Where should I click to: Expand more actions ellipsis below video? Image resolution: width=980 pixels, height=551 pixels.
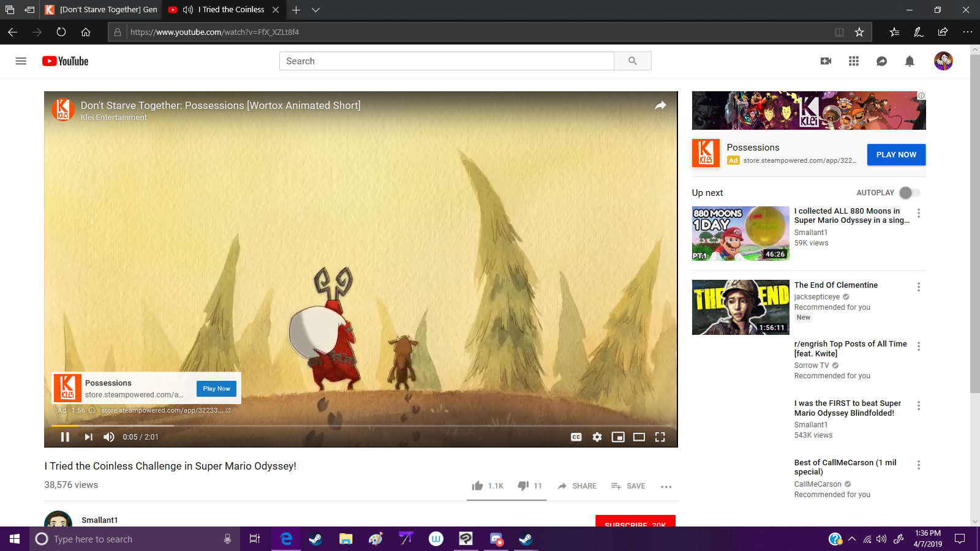pos(666,487)
